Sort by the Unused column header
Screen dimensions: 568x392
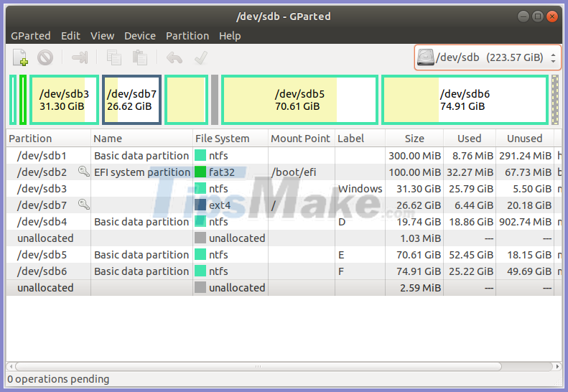pos(524,139)
